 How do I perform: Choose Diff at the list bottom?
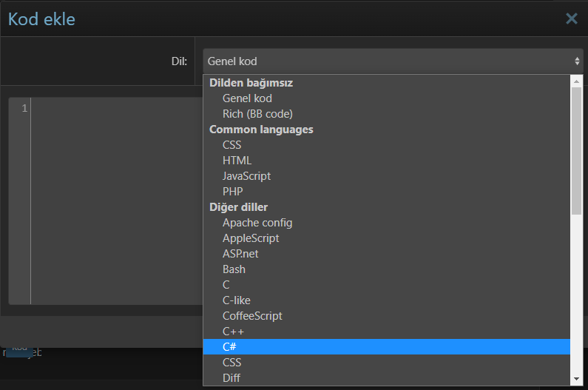pos(232,378)
